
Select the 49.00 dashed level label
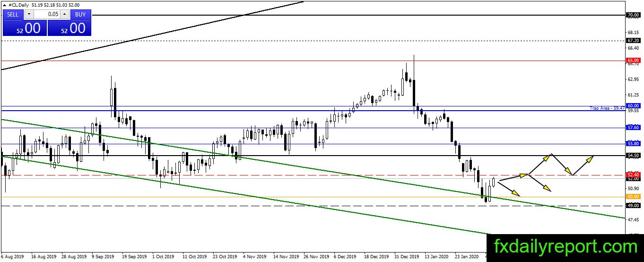(633, 206)
